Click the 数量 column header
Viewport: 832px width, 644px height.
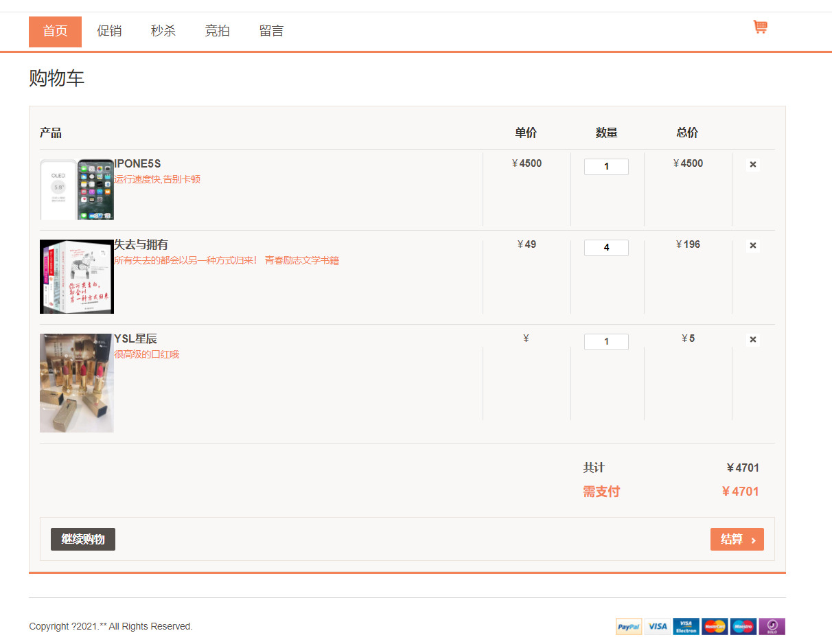tap(607, 133)
